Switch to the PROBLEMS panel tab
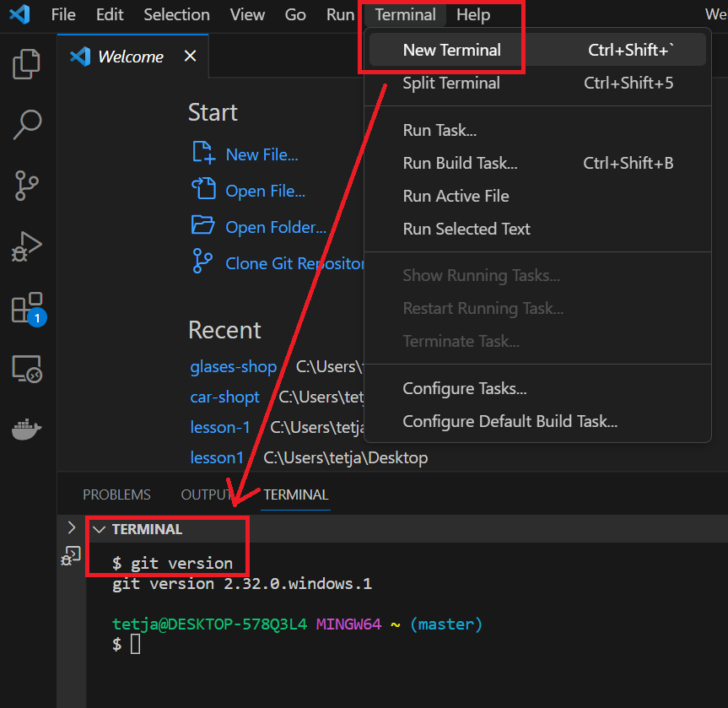Screen dimensions: 728x708 [x=116, y=495]
